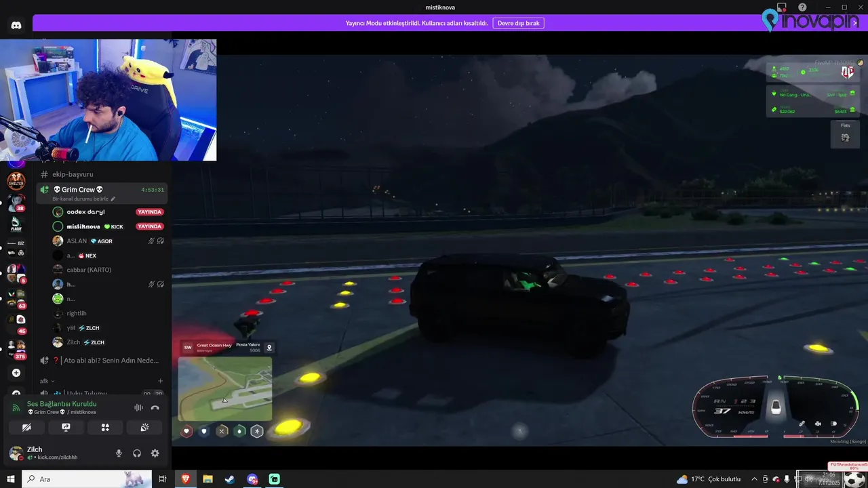Open activities launcher in voice panel

[x=105, y=428]
